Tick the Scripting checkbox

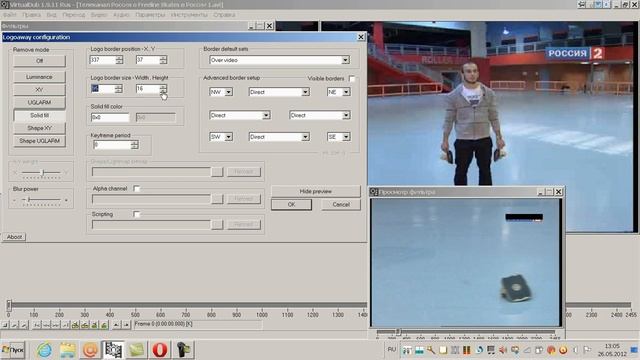pos(137,214)
